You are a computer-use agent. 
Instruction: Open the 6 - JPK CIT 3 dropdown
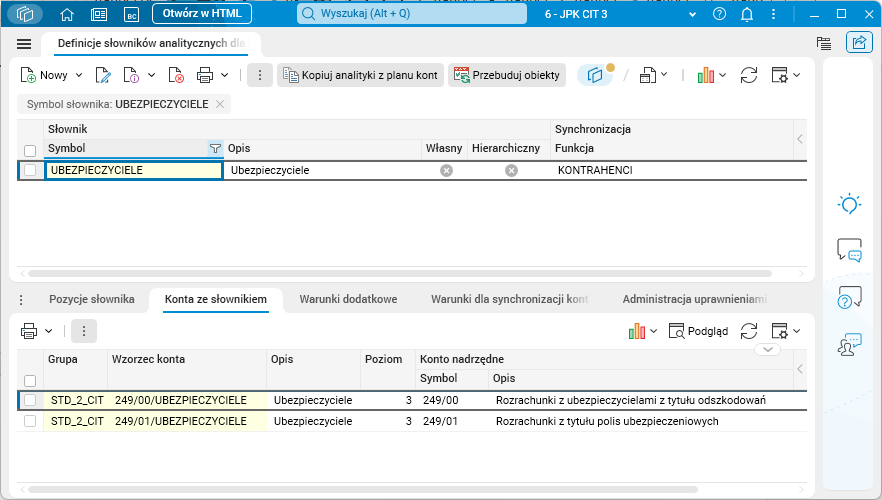692,14
